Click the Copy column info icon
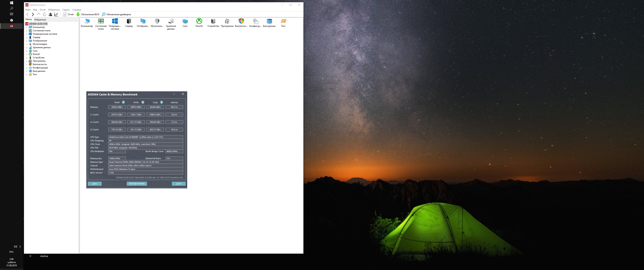The width and height of the screenshot is (644, 270). tap(162, 102)
